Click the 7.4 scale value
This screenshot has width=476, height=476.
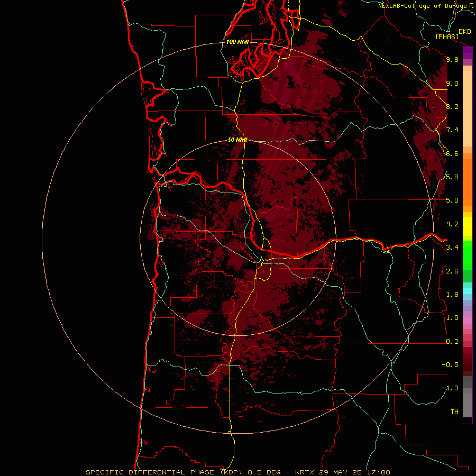click(x=452, y=130)
